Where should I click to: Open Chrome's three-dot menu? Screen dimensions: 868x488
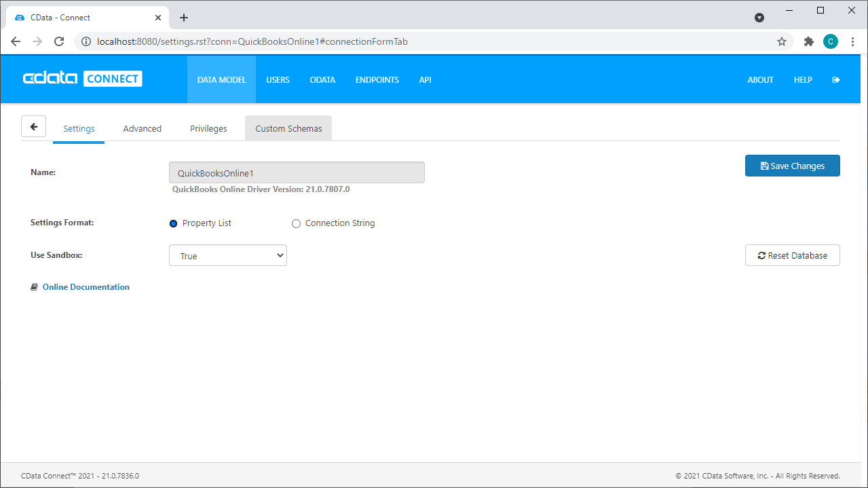[852, 41]
